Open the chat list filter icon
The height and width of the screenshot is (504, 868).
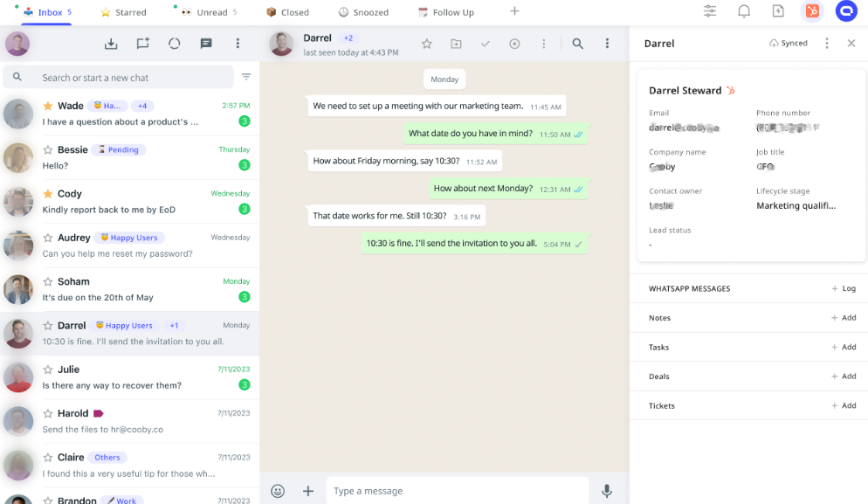click(x=246, y=77)
